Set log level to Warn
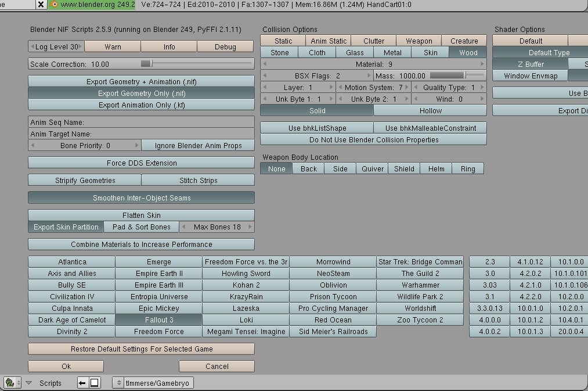588x391 pixels. pos(113,46)
